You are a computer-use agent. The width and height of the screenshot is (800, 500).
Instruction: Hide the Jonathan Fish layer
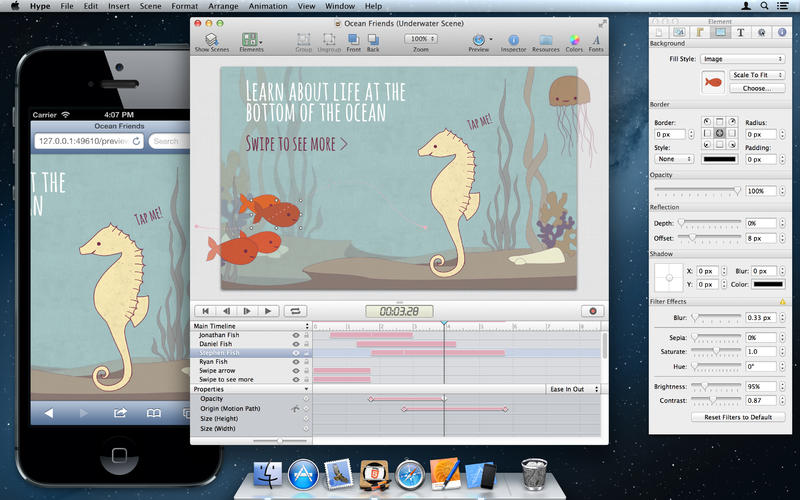coord(295,335)
